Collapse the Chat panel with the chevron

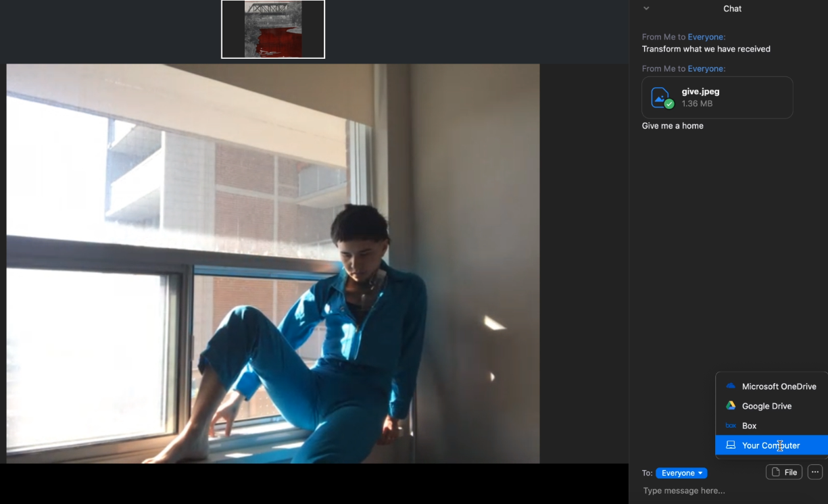pyautogui.click(x=646, y=9)
